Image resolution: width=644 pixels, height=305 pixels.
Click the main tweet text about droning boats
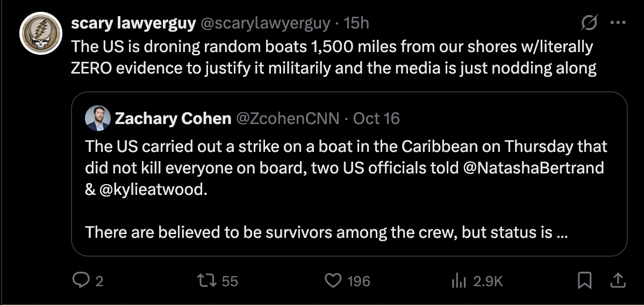tap(333, 57)
